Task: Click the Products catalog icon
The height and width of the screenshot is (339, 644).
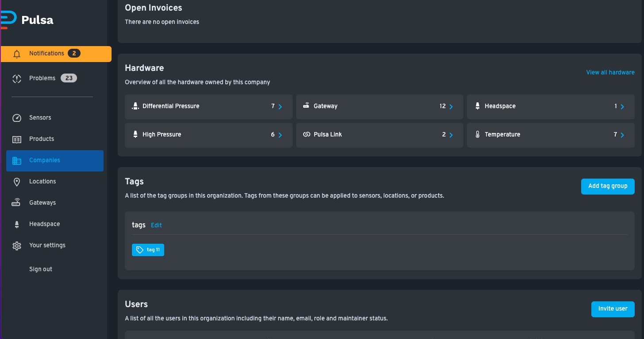Action: (x=17, y=139)
